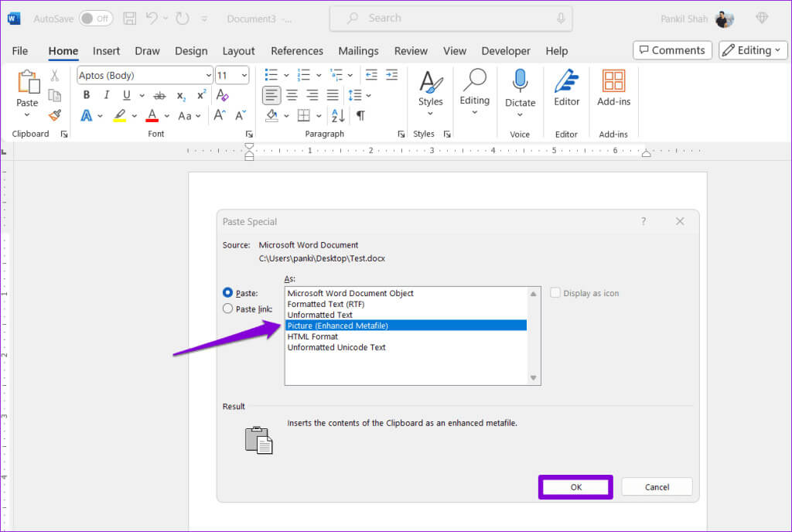This screenshot has width=792, height=532.
Task: Open the Comments pane button
Action: [x=672, y=50]
